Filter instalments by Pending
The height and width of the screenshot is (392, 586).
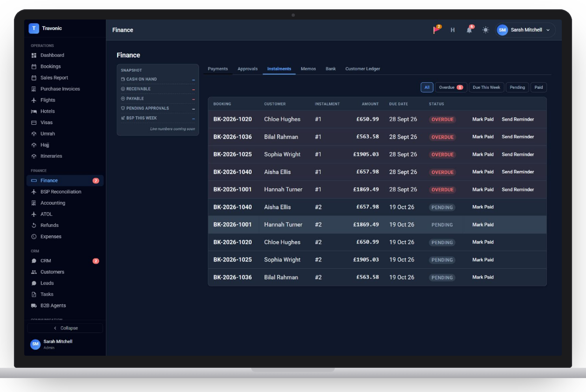click(x=517, y=87)
